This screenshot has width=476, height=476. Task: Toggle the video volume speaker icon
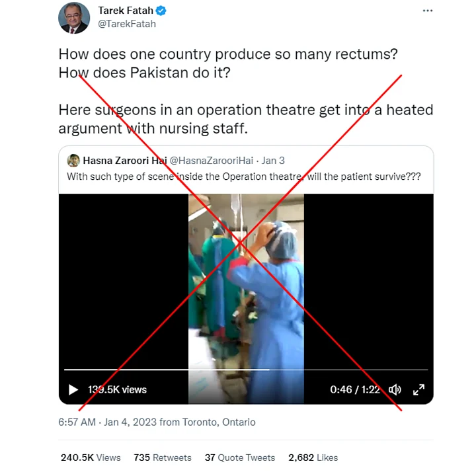point(395,389)
